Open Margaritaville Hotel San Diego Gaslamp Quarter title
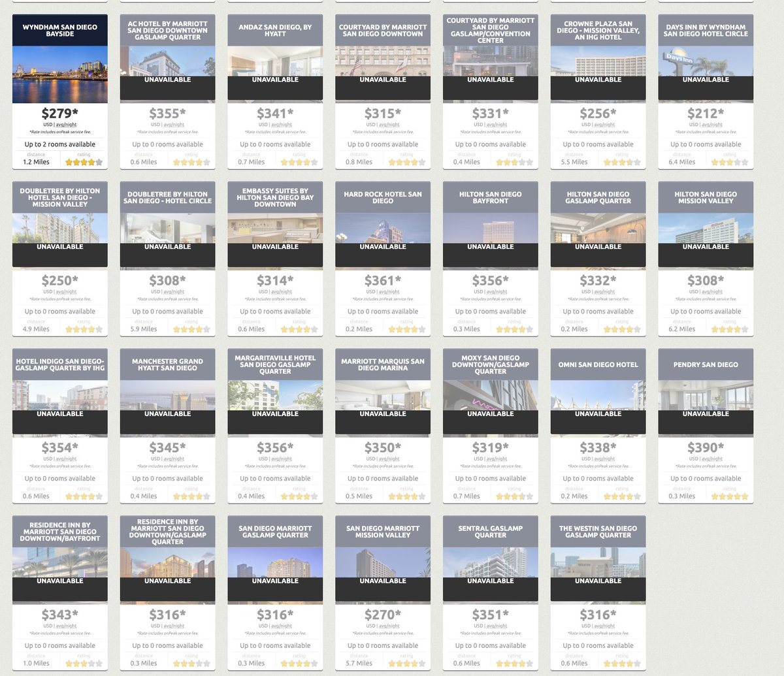The width and height of the screenshot is (784, 676). tap(275, 364)
